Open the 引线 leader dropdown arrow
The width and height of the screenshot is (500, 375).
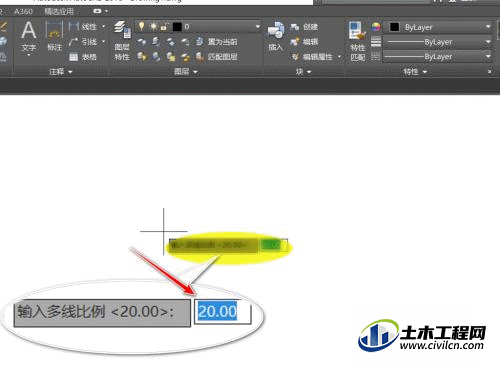pos(103,42)
